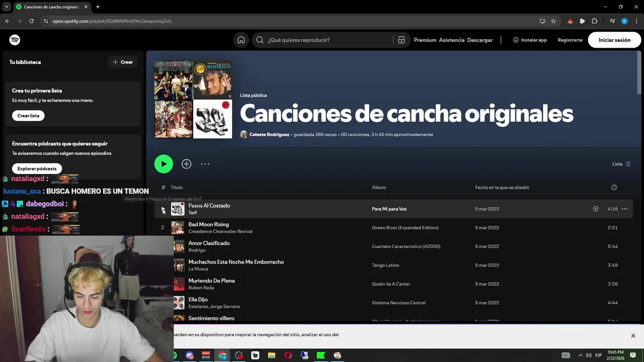The height and width of the screenshot is (362, 644).
Task: Play the playlist with green play button
Action: coord(164,164)
